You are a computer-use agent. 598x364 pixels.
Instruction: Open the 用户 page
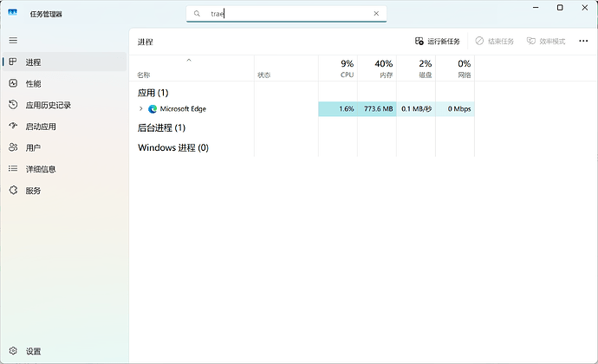[x=64, y=147]
